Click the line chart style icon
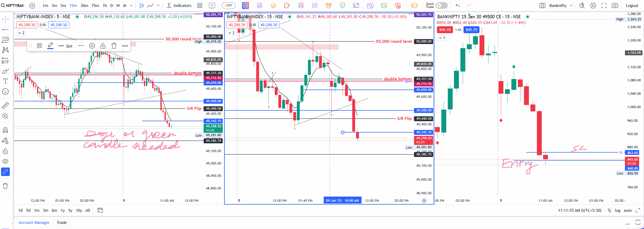The image size is (644, 229). [x=150, y=6]
